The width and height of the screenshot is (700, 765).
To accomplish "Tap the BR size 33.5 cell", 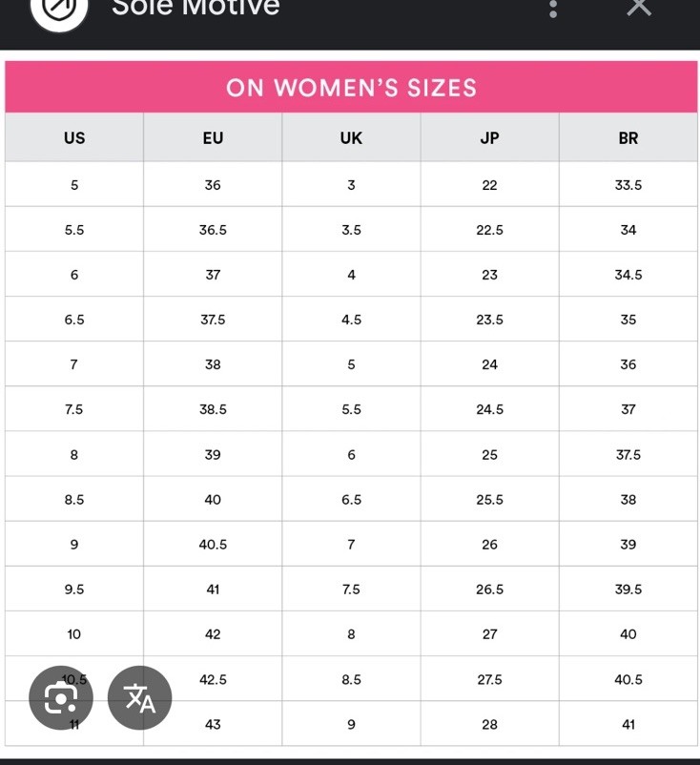I will pyautogui.click(x=628, y=184).
